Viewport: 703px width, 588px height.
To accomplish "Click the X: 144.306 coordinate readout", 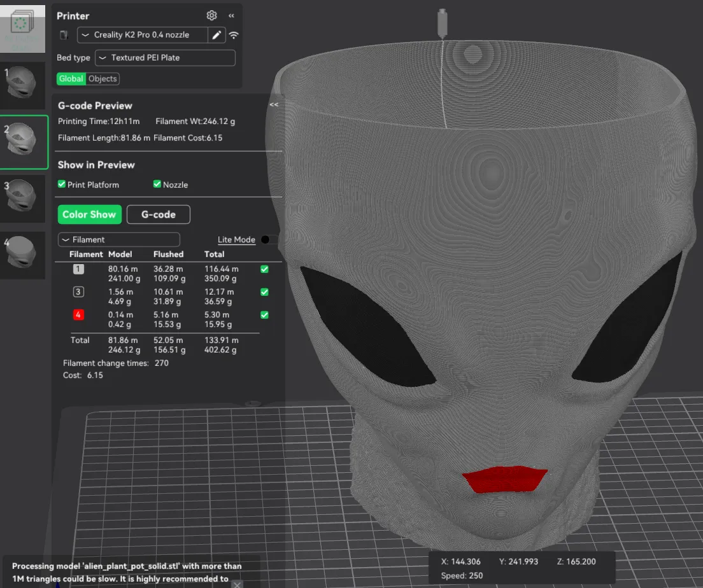I will pos(460,561).
